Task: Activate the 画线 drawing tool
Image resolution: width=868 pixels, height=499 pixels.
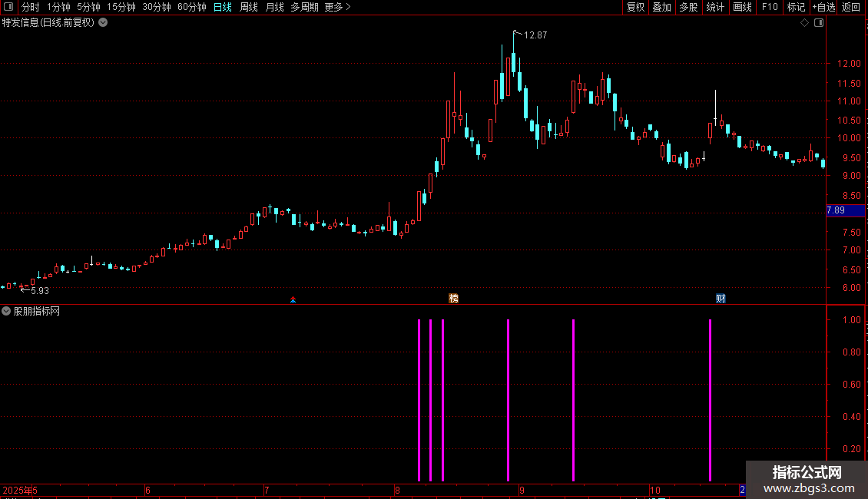Action: [742, 7]
